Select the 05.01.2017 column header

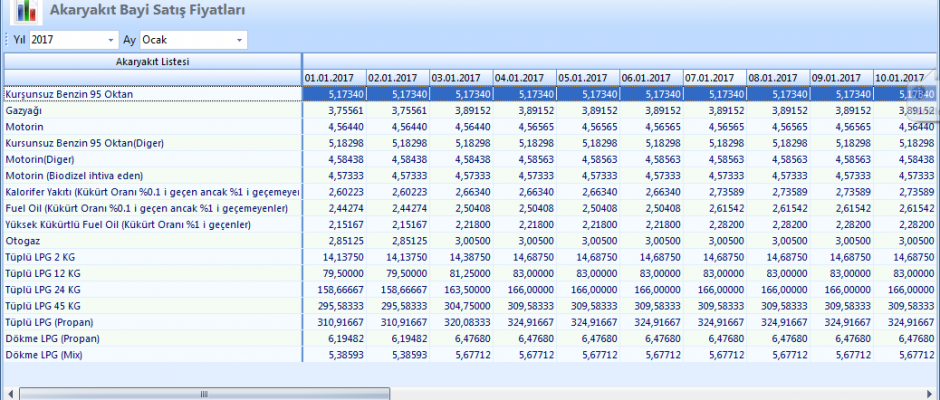click(586, 77)
